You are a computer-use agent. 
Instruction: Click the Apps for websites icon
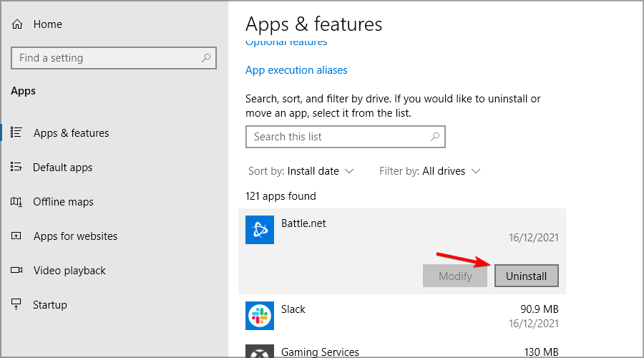pyautogui.click(x=16, y=236)
